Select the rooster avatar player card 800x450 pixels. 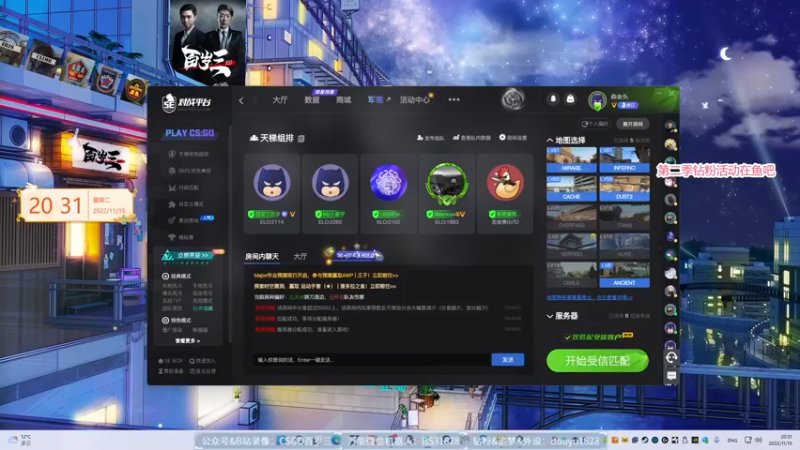505,193
